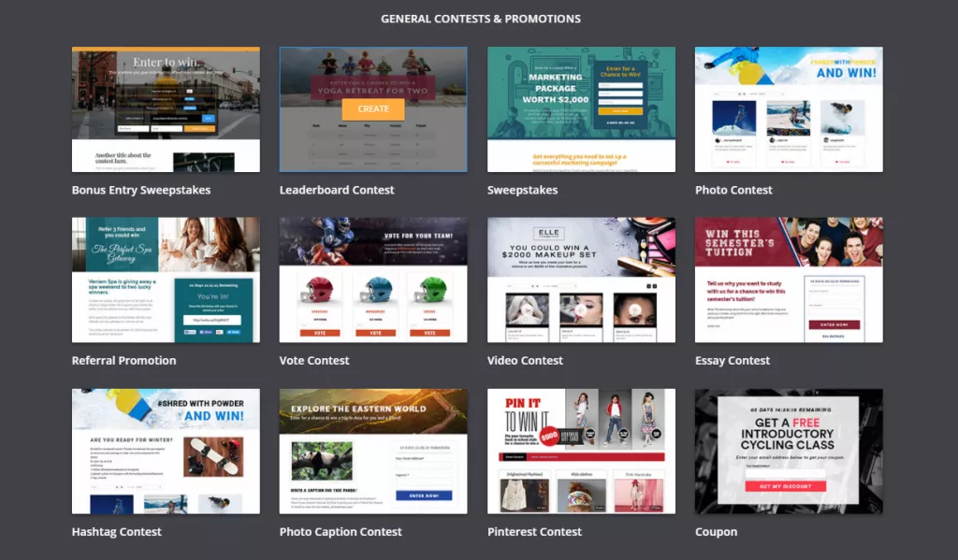Click the Hashtag Contest title text

117,532
